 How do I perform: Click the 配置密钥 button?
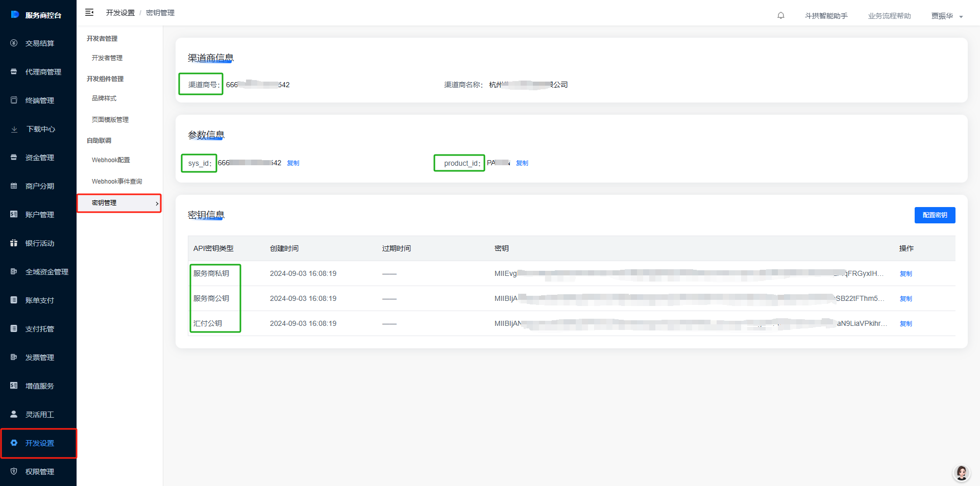click(x=934, y=215)
